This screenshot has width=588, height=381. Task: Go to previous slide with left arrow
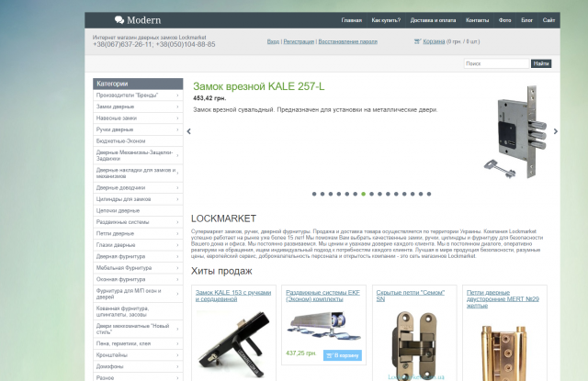pyautogui.click(x=188, y=131)
